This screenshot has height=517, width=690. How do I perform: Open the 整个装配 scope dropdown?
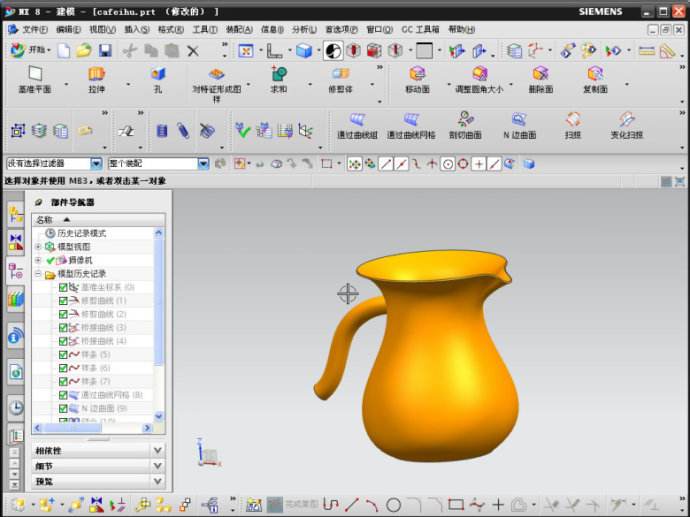[203, 164]
